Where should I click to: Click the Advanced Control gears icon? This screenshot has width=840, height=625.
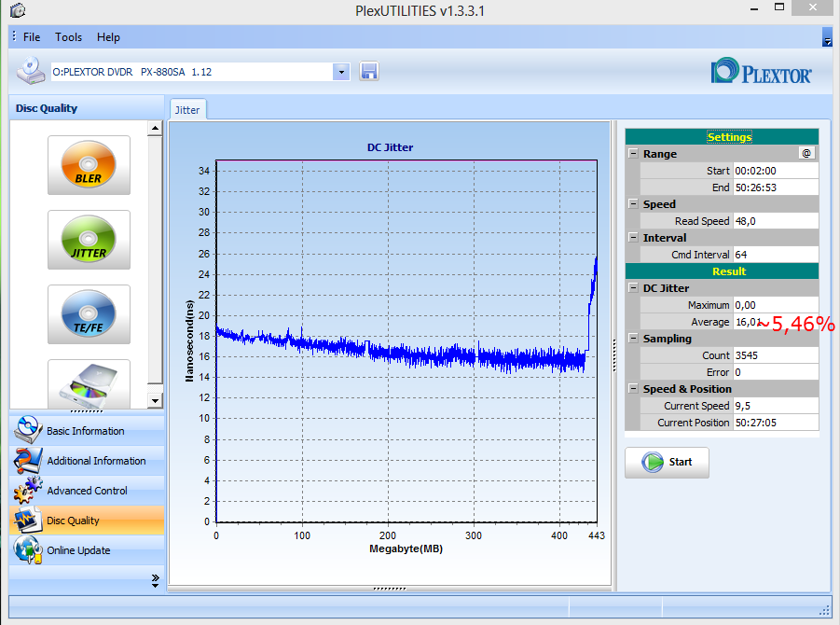tap(28, 490)
